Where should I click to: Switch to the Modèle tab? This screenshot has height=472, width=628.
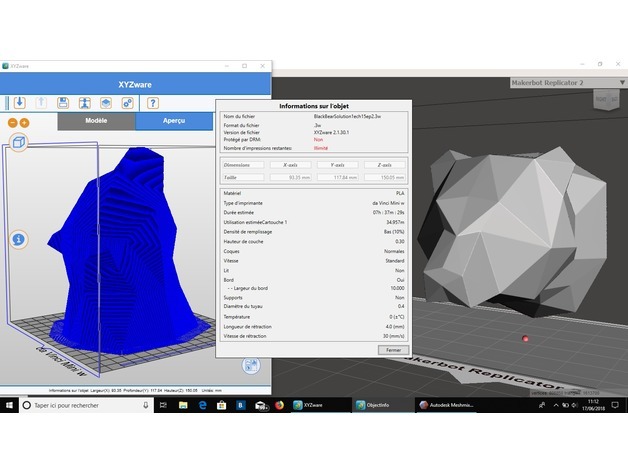click(x=96, y=121)
